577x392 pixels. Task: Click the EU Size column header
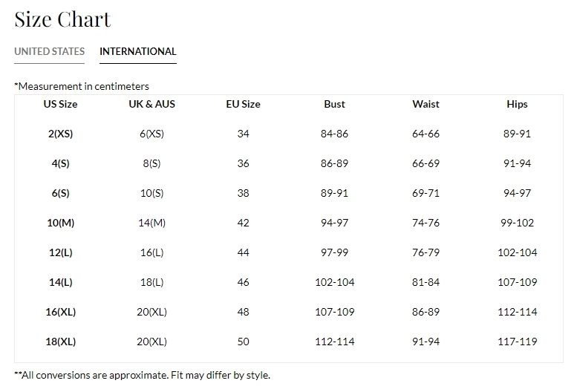click(243, 104)
